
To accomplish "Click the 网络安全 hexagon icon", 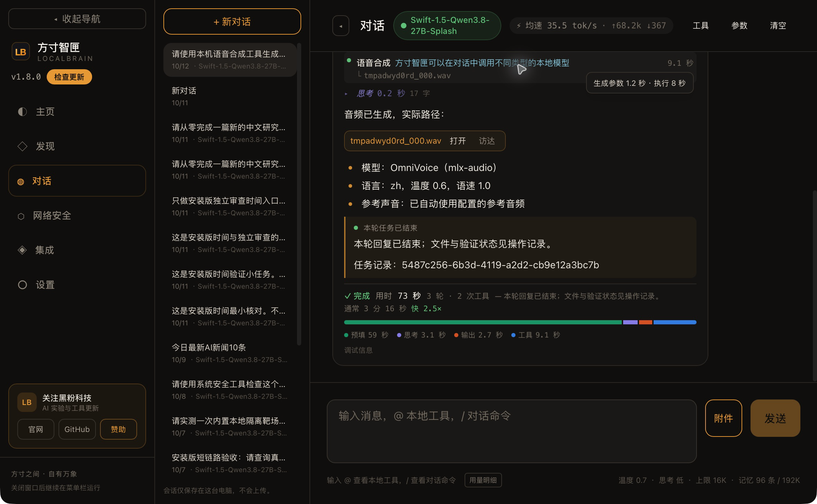I will click(21, 216).
